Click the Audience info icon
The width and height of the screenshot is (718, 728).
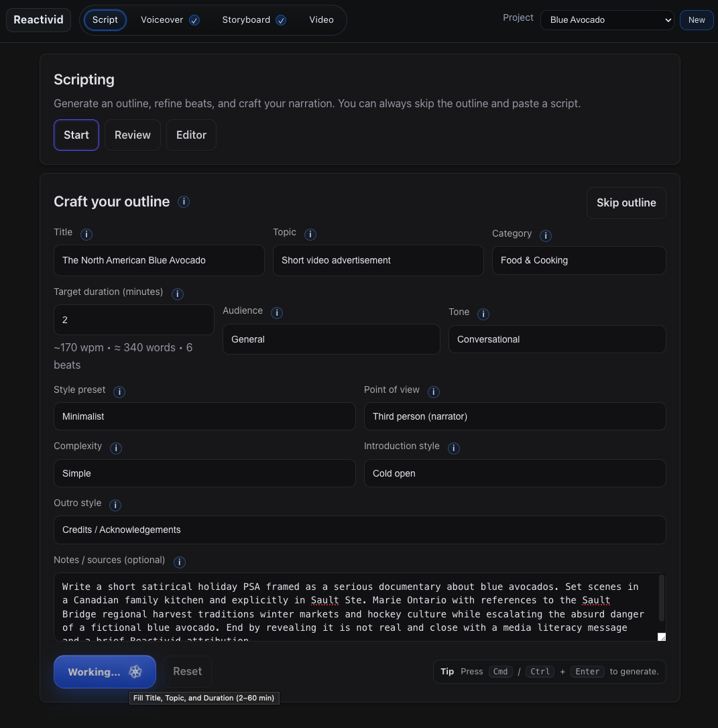276,312
